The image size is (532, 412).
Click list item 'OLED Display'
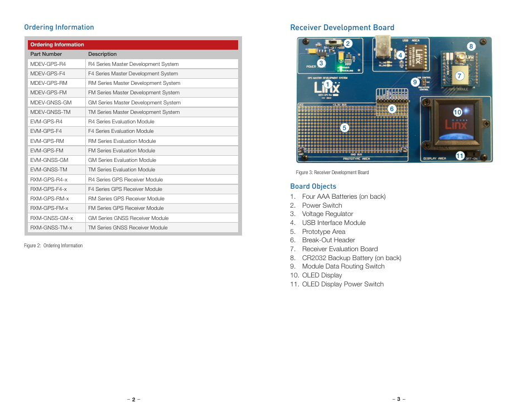(x=322, y=275)
